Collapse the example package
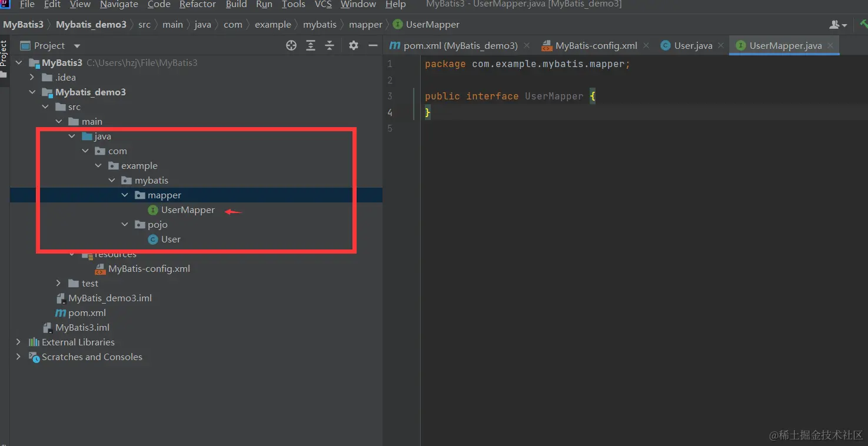This screenshot has height=446, width=868. coord(98,165)
